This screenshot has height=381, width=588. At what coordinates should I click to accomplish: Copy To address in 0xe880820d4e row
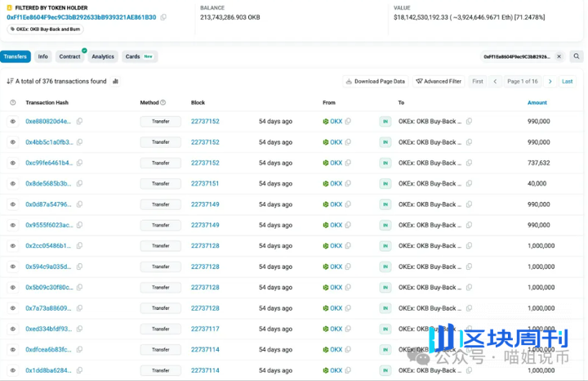pyautogui.click(x=469, y=121)
